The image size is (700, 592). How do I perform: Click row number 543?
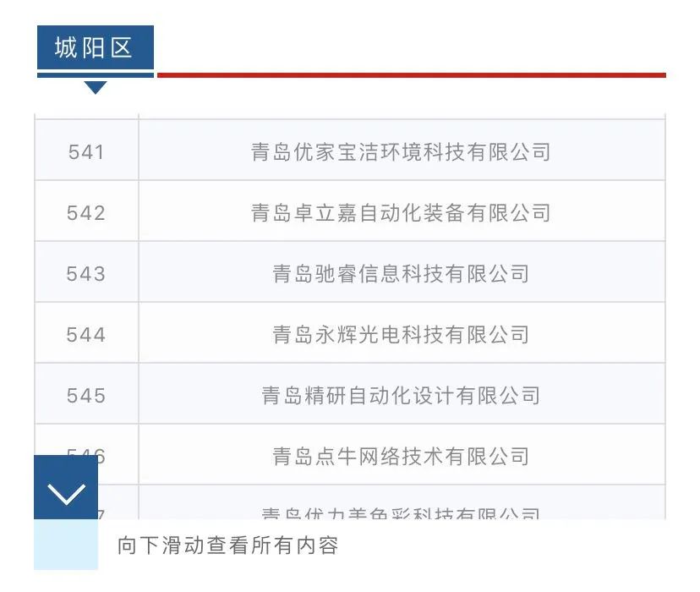86,274
